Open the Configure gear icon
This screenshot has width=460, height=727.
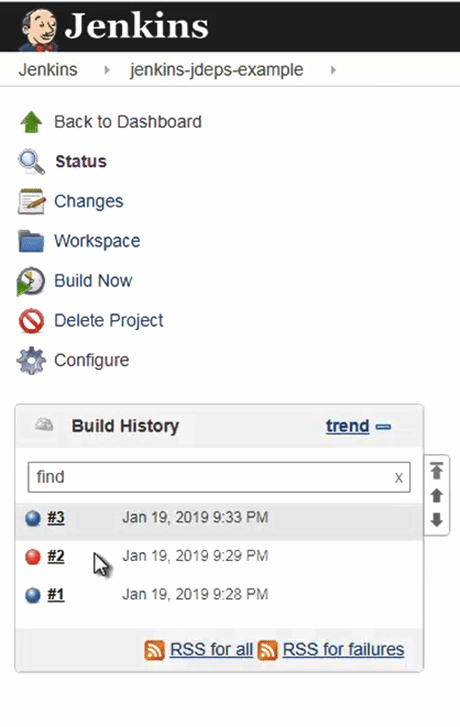(x=32, y=360)
